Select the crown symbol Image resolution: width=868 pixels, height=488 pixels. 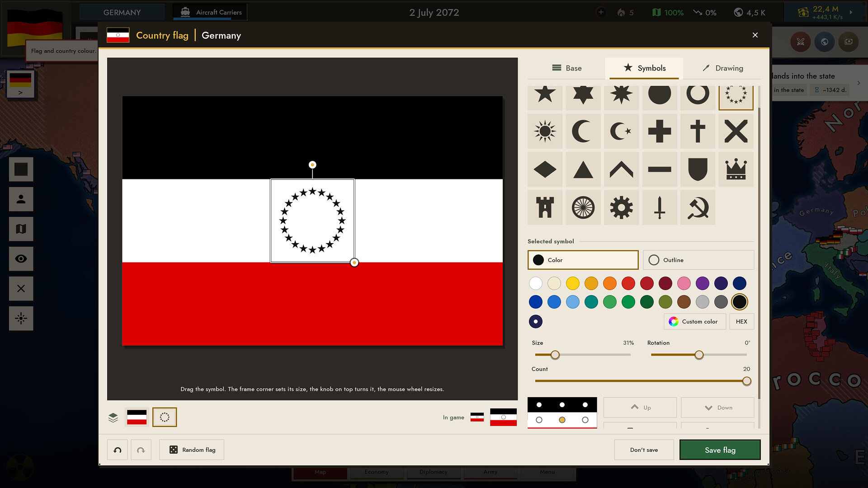point(736,169)
